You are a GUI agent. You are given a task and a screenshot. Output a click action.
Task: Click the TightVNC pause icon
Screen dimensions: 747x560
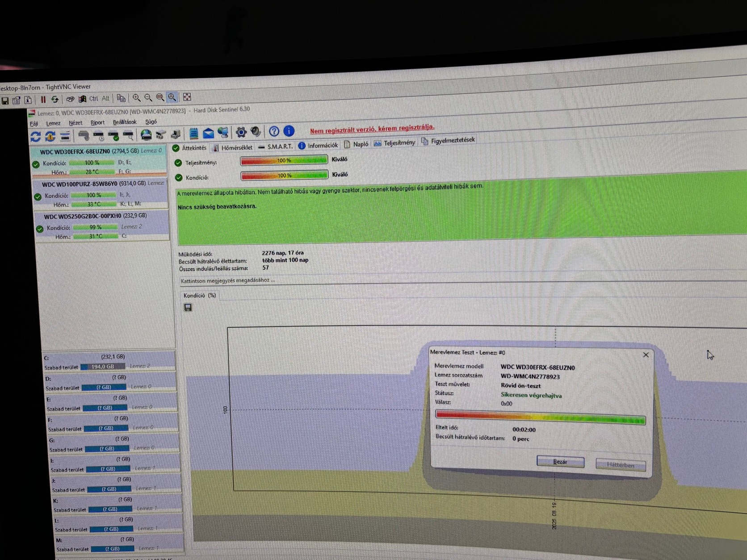coord(43,100)
